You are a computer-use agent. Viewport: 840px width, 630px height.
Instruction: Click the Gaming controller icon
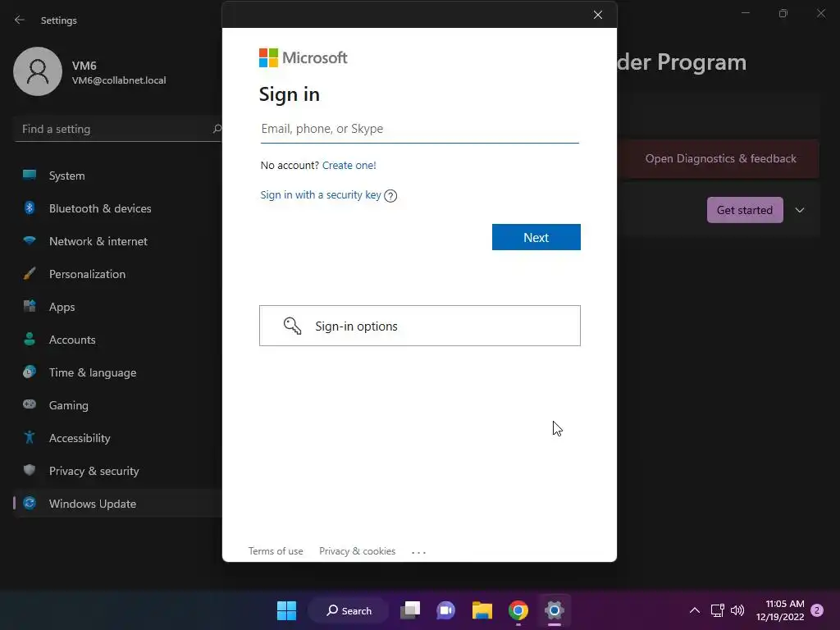pyautogui.click(x=30, y=404)
